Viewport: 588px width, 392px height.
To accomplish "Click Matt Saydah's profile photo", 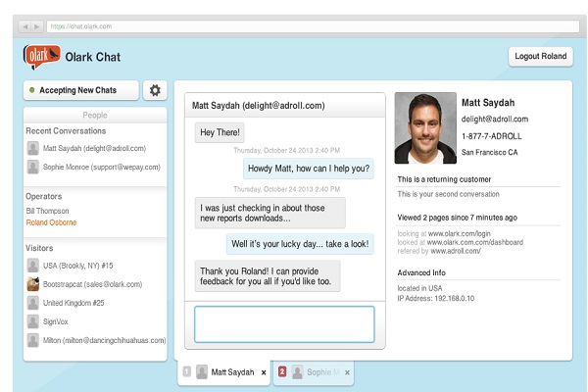I will 425,128.
